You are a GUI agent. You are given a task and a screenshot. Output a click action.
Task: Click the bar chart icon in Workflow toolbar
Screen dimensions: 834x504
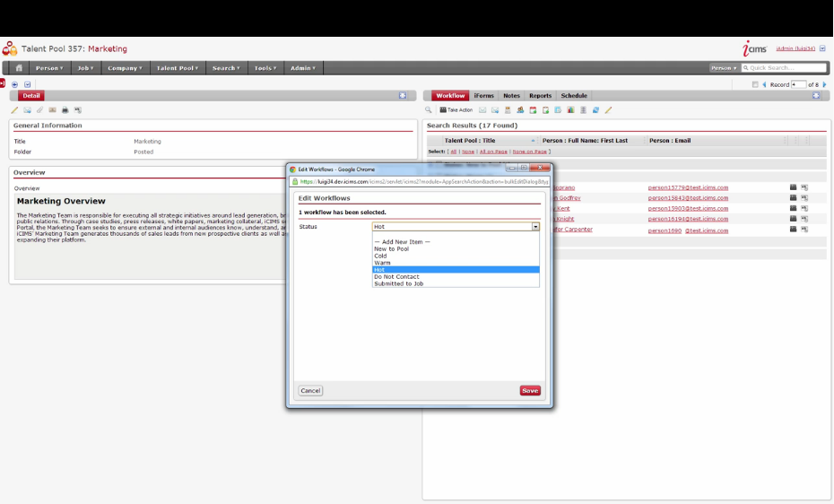[x=570, y=110]
